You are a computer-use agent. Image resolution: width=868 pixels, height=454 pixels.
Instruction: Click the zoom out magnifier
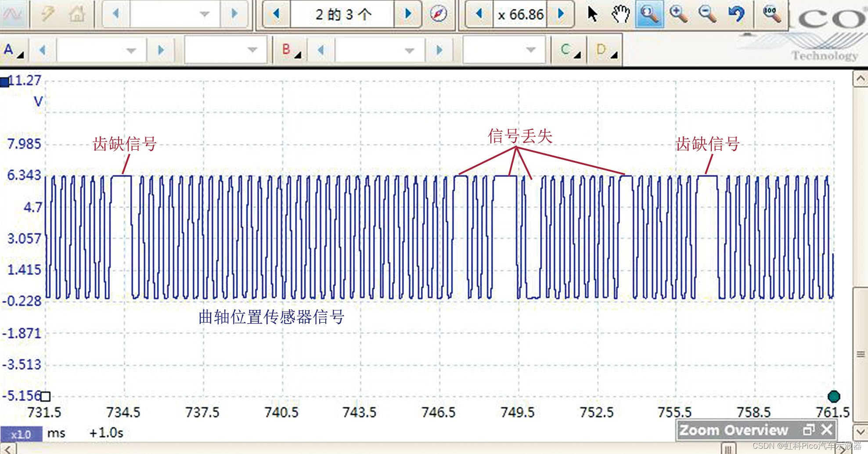[x=707, y=14]
